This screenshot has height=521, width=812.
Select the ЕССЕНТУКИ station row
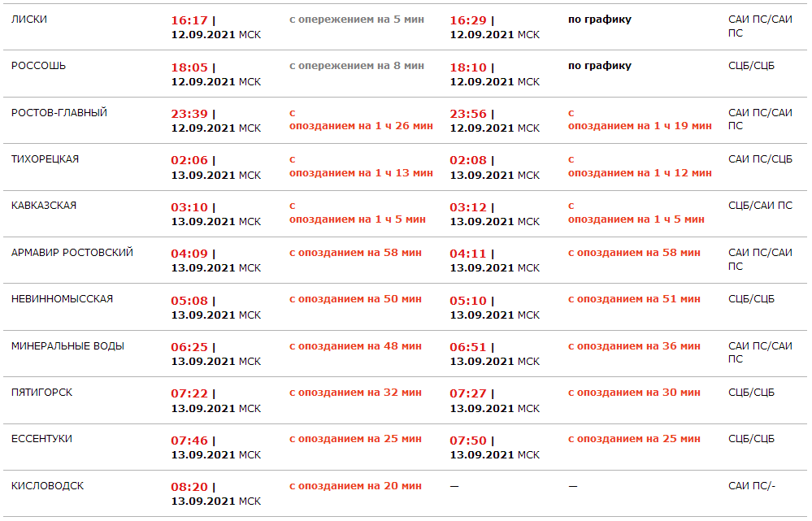[42, 439]
